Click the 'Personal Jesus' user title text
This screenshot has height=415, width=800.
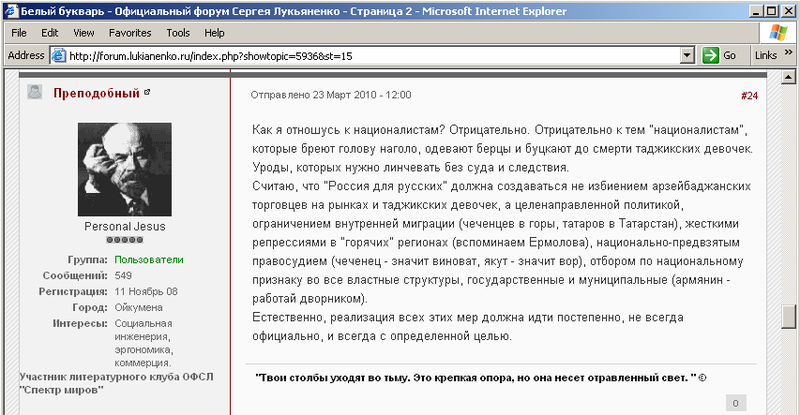[x=125, y=227]
